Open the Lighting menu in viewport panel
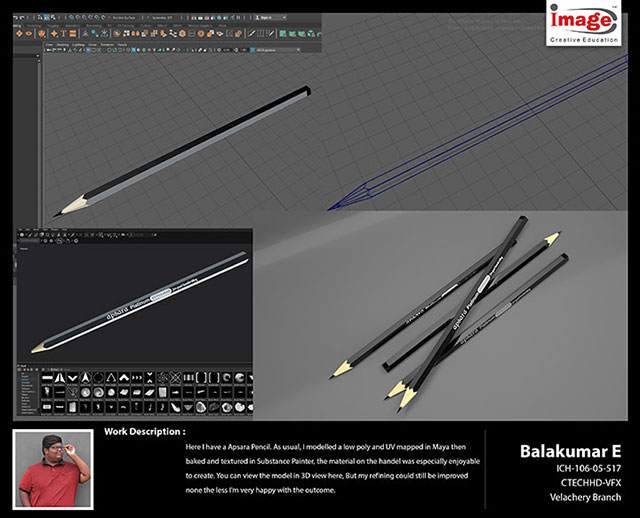The width and height of the screenshot is (640, 518). point(78,44)
